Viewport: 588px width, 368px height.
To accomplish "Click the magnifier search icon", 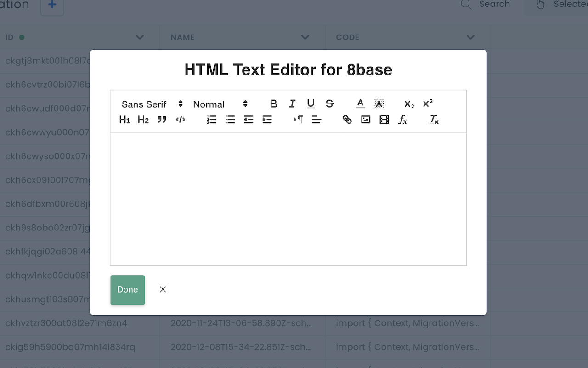I will pos(466,5).
